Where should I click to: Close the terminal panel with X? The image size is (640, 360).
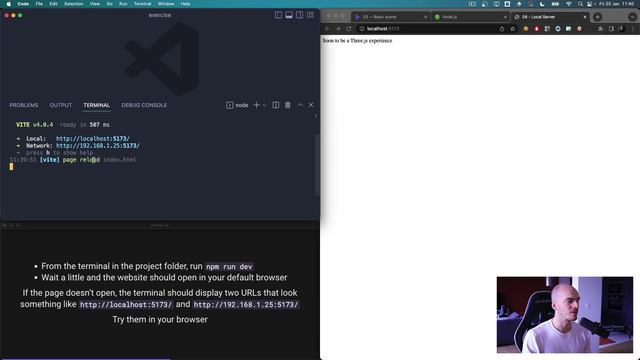311,105
